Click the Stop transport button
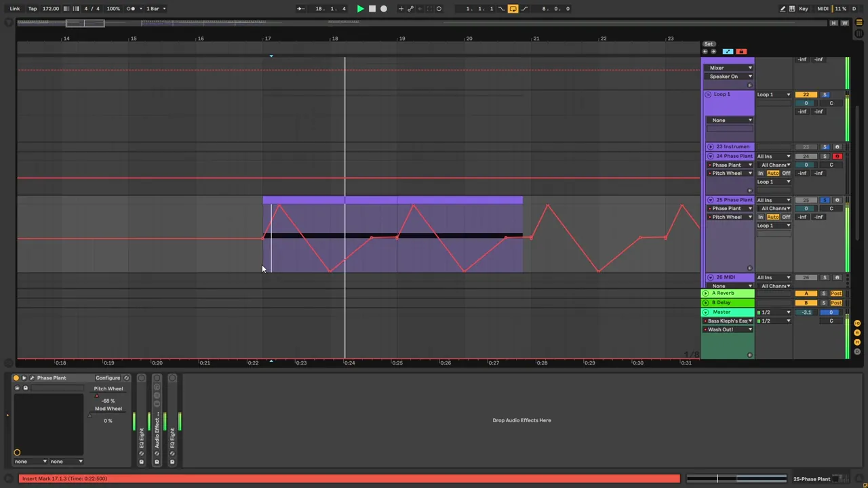The width and height of the screenshot is (868, 488). coord(372,9)
